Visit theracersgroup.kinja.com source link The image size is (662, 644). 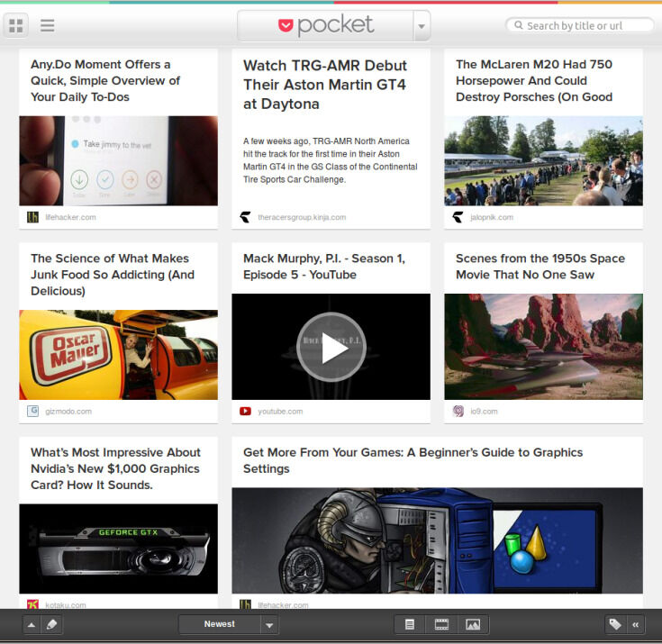coord(302,217)
